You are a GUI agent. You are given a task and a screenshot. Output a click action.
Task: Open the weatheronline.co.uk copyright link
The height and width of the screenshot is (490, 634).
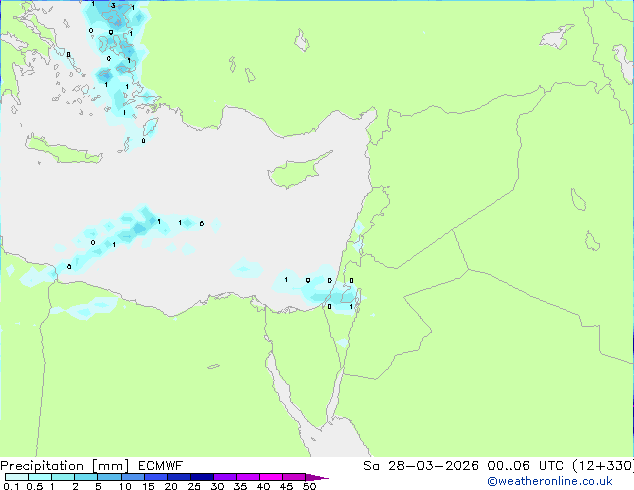tap(550, 481)
